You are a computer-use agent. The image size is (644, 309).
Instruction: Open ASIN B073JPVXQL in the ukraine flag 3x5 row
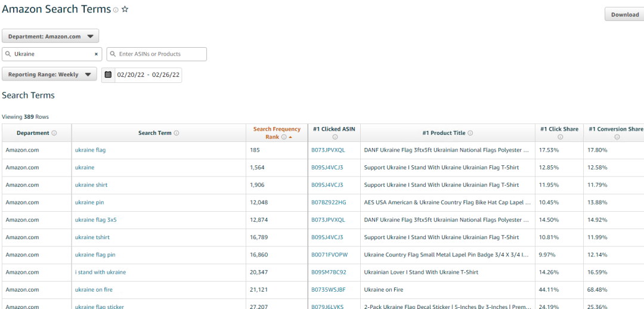pyautogui.click(x=329, y=220)
